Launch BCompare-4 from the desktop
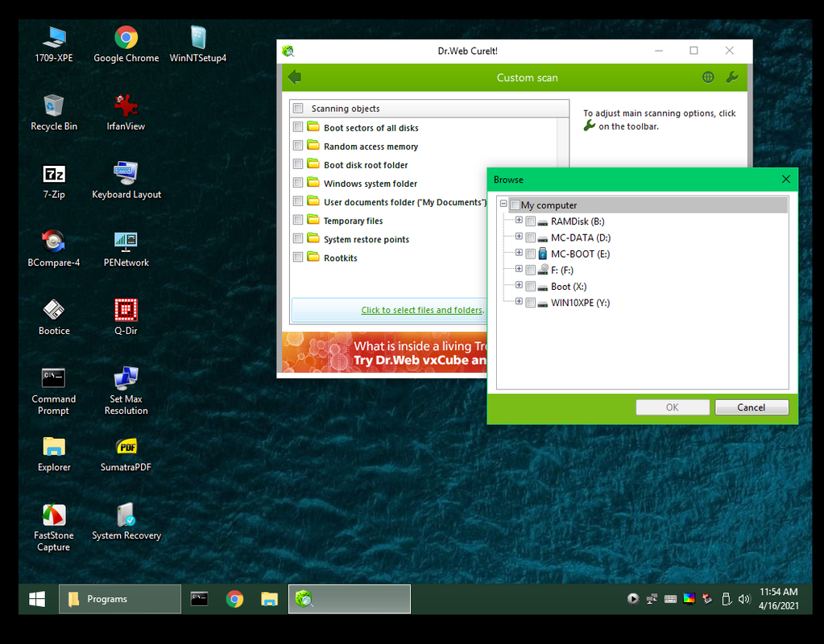This screenshot has height=644, width=824. [x=54, y=249]
